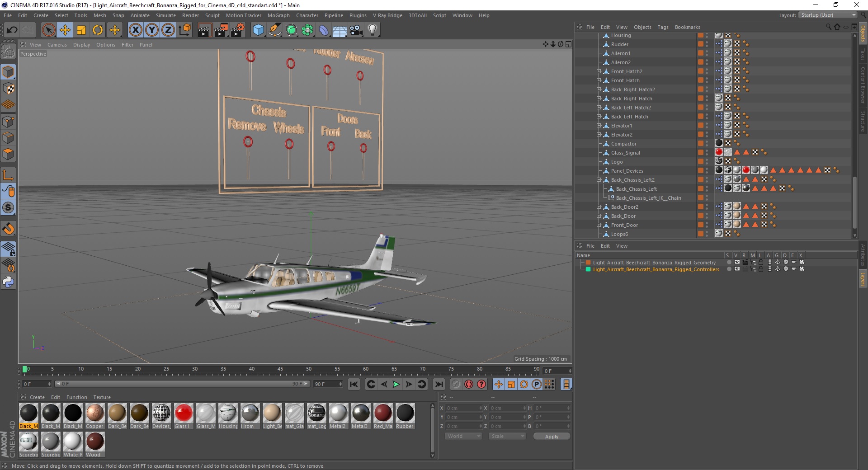The width and height of the screenshot is (868, 470).
Task: Click the Coordinate System icon
Action: (184, 30)
